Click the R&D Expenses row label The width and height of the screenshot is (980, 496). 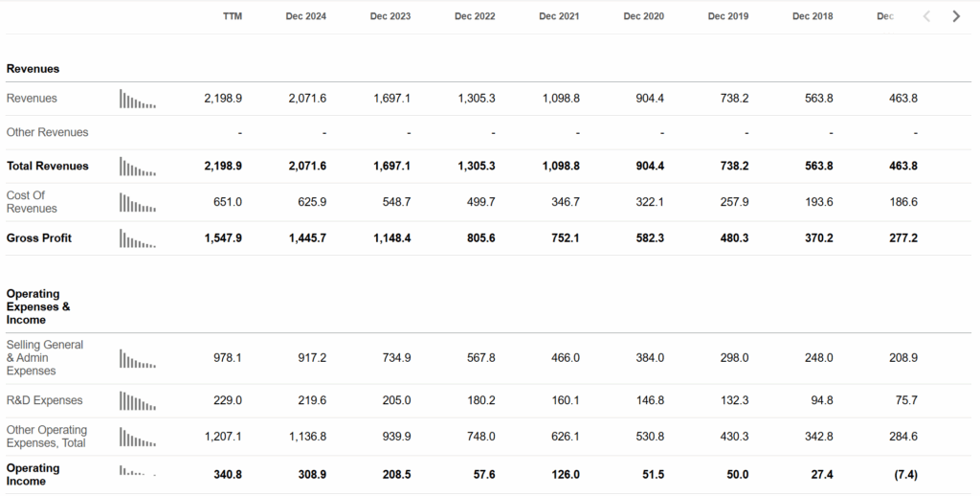[44, 400]
